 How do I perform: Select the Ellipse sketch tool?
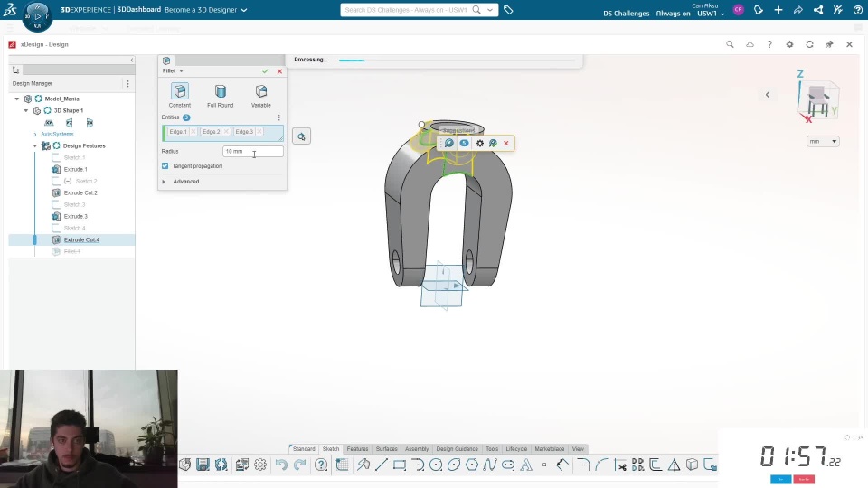pyautogui.click(x=454, y=465)
